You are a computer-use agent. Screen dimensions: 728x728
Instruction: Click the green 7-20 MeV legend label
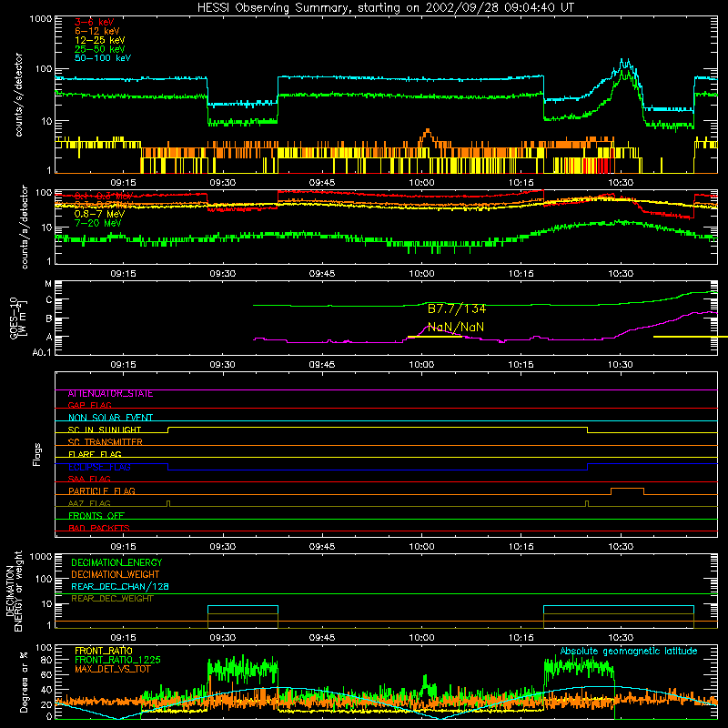click(x=98, y=223)
